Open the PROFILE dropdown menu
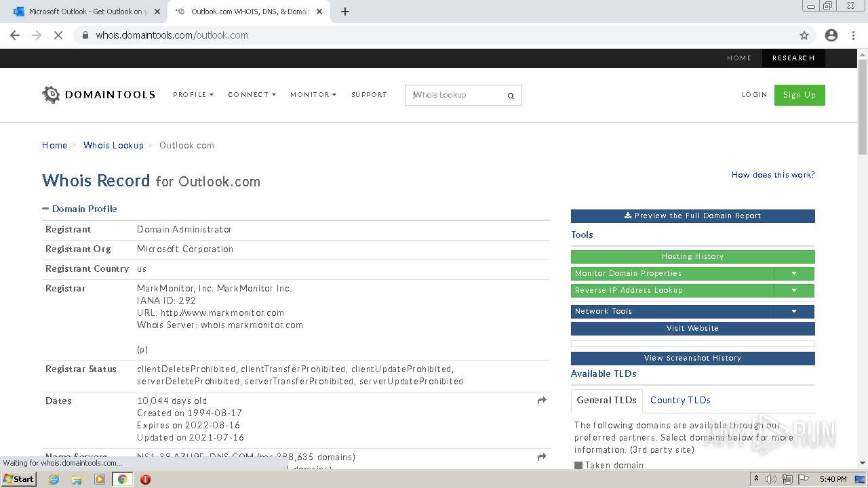The width and height of the screenshot is (868, 488). (193, 95)
